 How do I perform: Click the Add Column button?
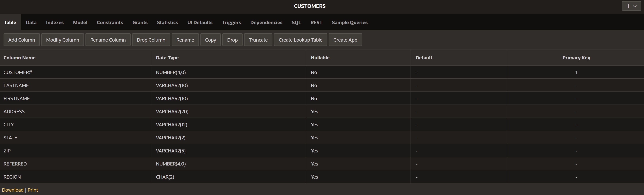(x=22, y=40)
